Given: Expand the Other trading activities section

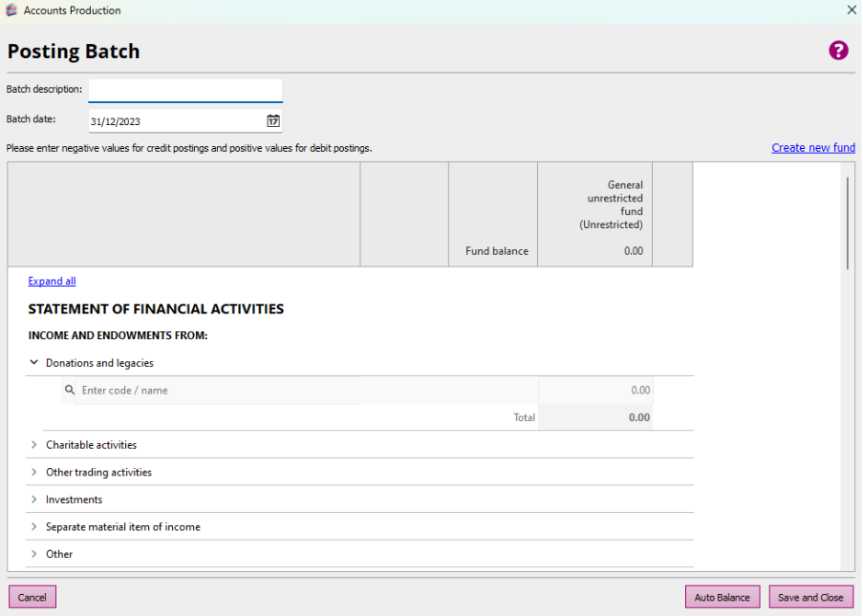Looking at the screenshot, I should tap(34, 472).
